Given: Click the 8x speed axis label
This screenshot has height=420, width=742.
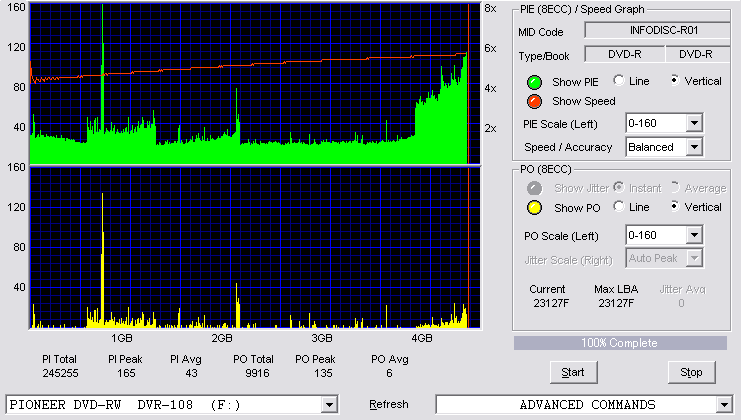Looking at the screenshot, I should click(490, 9).
